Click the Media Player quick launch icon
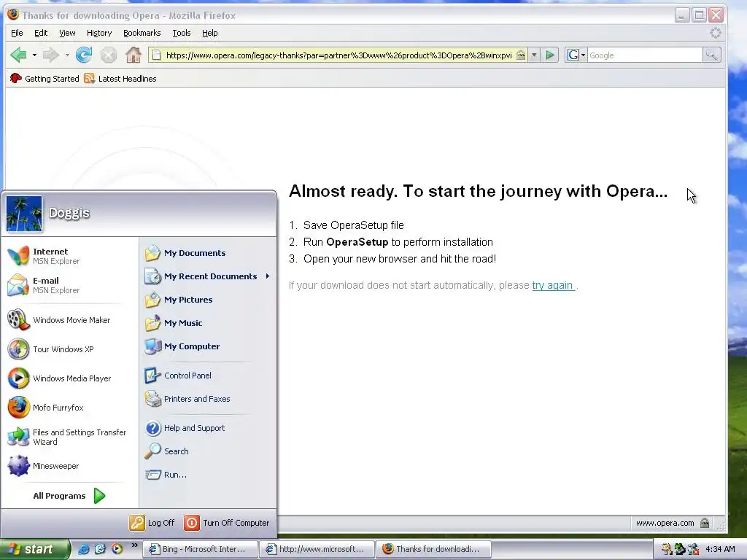Viewport: 747px width, 560px height. [x=117, y=549]
